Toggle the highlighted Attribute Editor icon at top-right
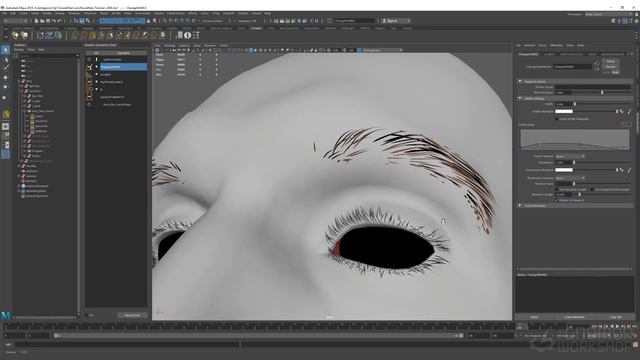The height and width of the screenshot is (360, 640). coord(625,21)
